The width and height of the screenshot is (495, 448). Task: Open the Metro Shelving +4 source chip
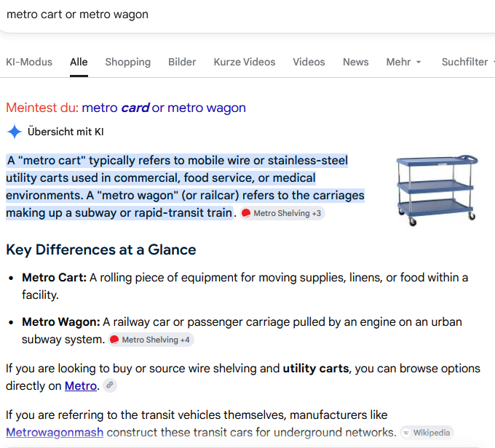coord(151,340)
